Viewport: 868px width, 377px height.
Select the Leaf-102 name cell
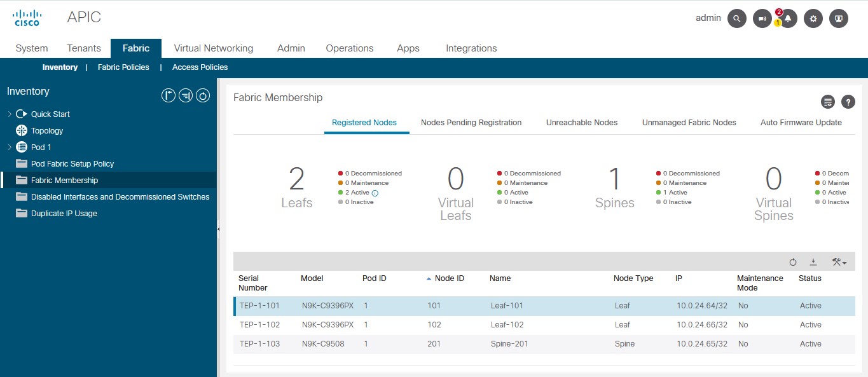[507, 325]
